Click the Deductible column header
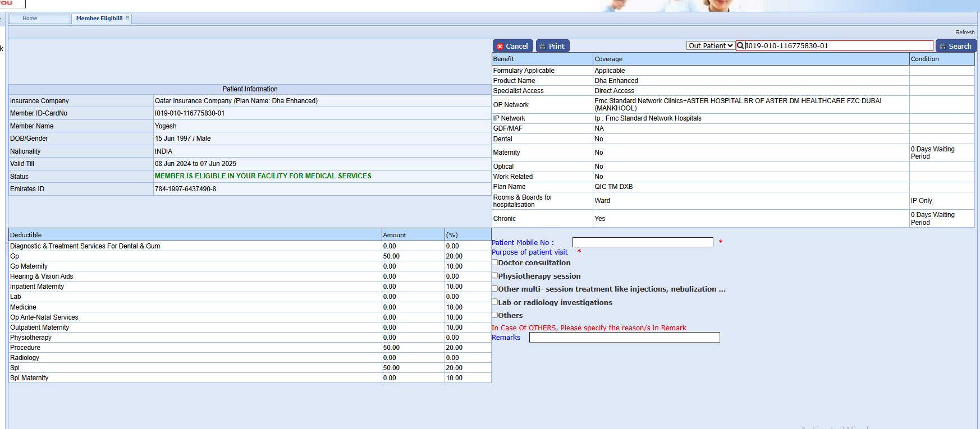This screenshot has height=429, width=980. tap(26, 235)
